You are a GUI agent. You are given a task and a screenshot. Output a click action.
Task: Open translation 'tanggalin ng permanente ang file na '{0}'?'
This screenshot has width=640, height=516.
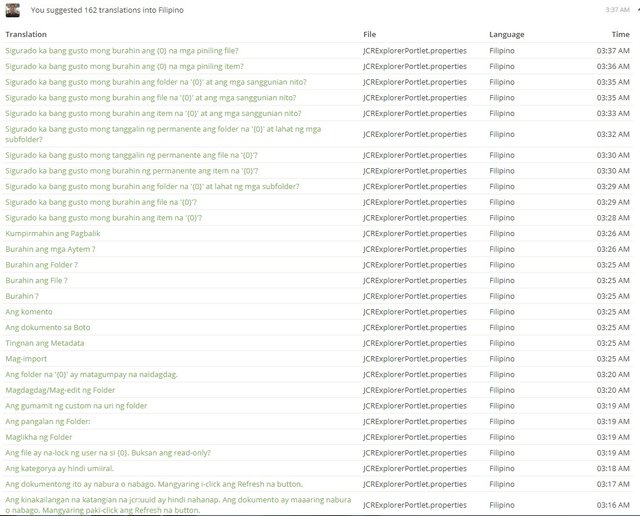[x=131, y=155]
